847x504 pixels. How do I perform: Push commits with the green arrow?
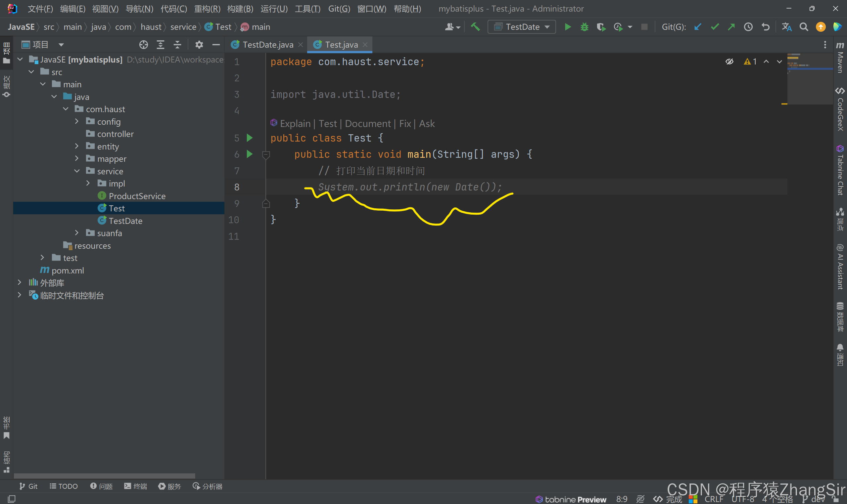coord(731,27)
